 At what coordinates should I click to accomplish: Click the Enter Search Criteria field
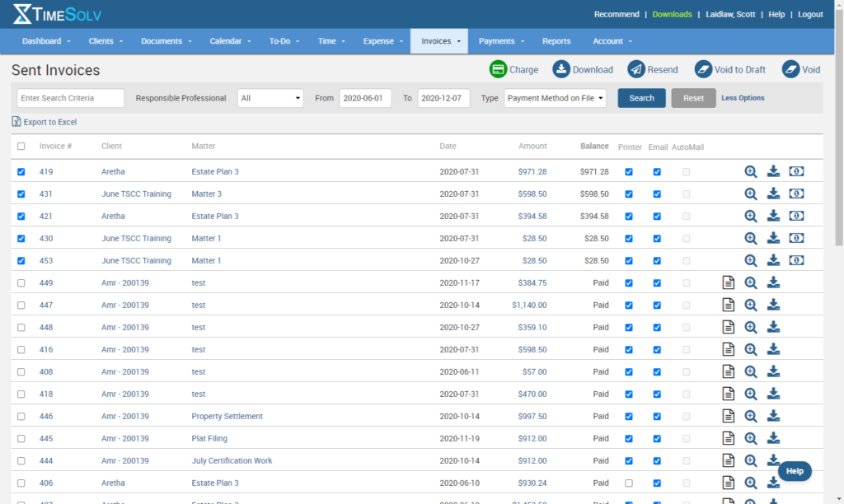tap(70, 98)
